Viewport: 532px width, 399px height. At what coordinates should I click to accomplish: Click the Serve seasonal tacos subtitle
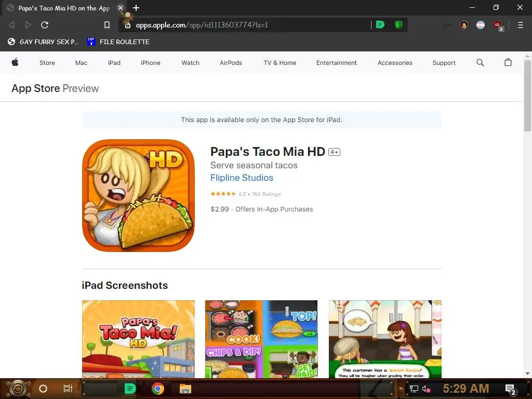pyautogui.click(x=254, y=165)
